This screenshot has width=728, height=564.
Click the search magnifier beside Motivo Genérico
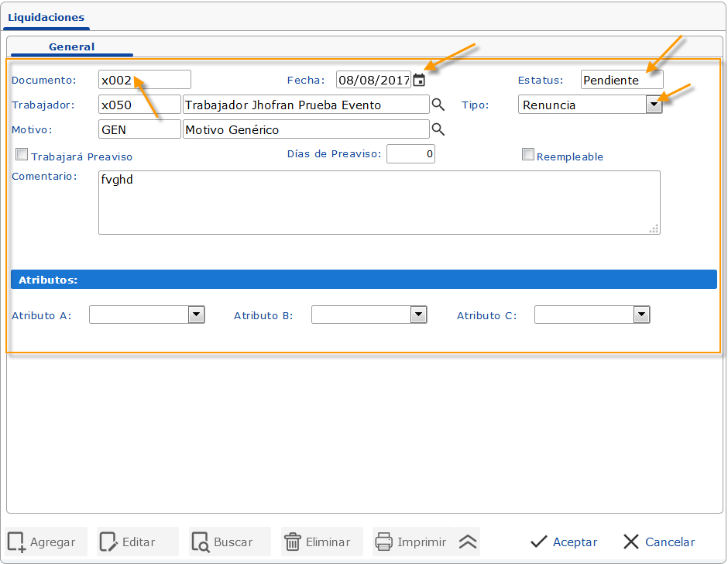pyautogui.click(x=438, y=129)
